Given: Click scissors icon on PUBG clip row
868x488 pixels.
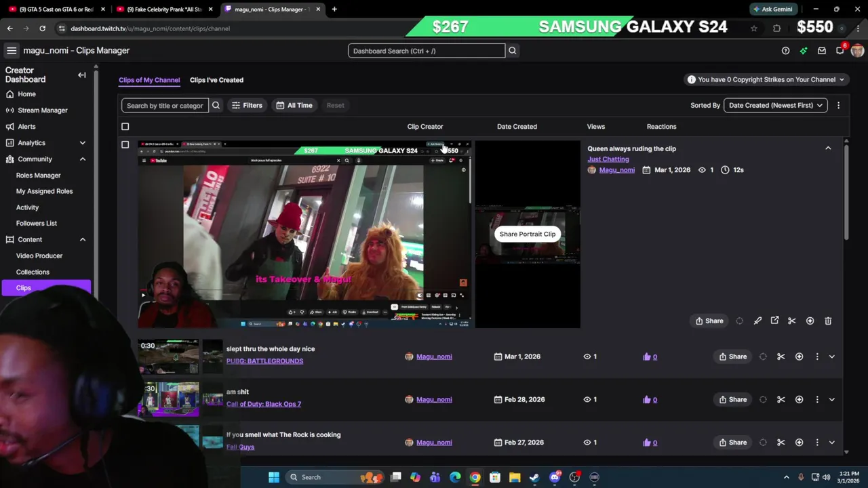Looking at the screenshot, I should (781, 357).
